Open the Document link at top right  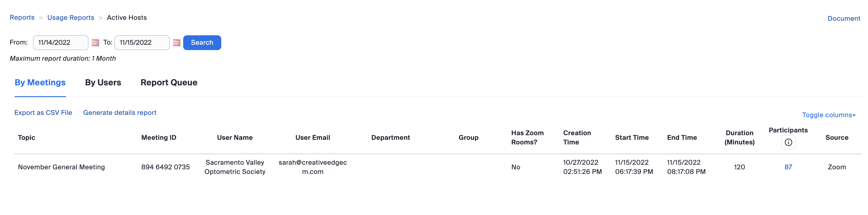(844, 18)
